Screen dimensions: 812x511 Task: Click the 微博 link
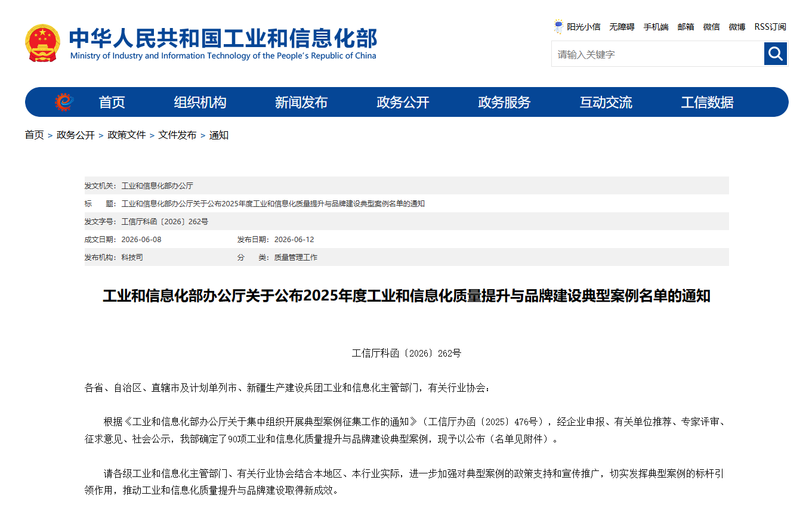point(737,27)
